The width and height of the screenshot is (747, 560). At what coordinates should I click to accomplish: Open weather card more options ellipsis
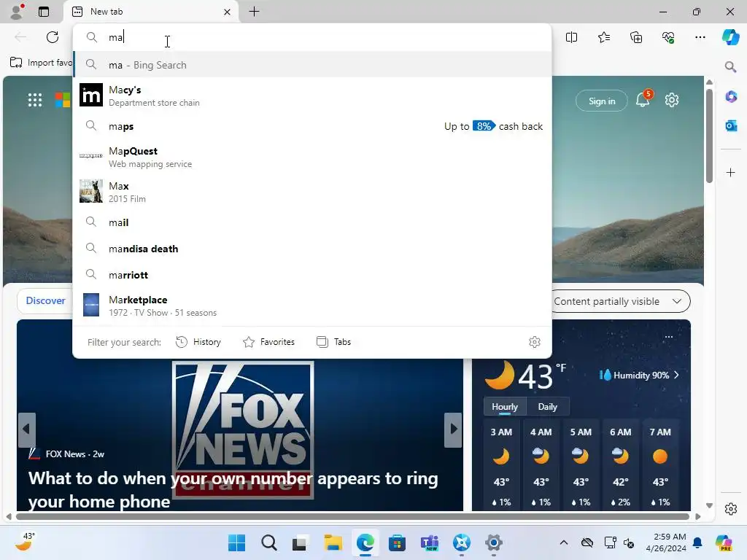point(669,337)
